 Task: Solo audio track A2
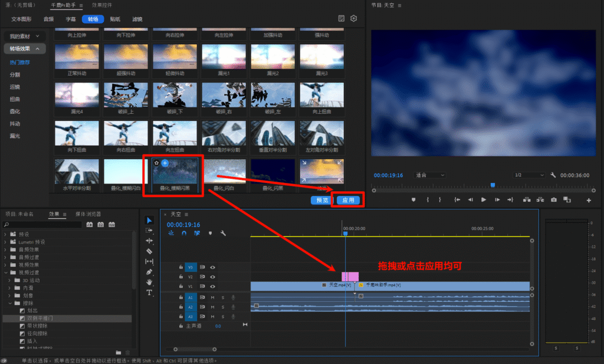[222, 307]
